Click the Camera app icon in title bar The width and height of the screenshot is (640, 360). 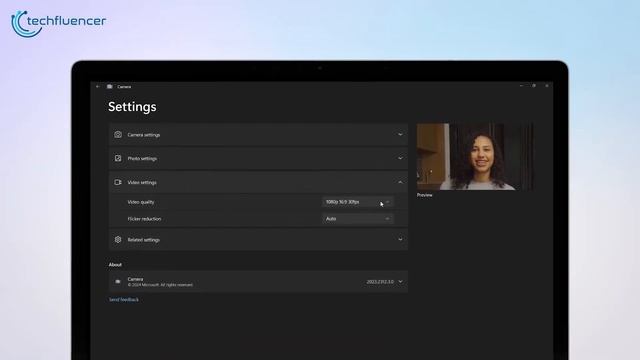click(109, 87)
